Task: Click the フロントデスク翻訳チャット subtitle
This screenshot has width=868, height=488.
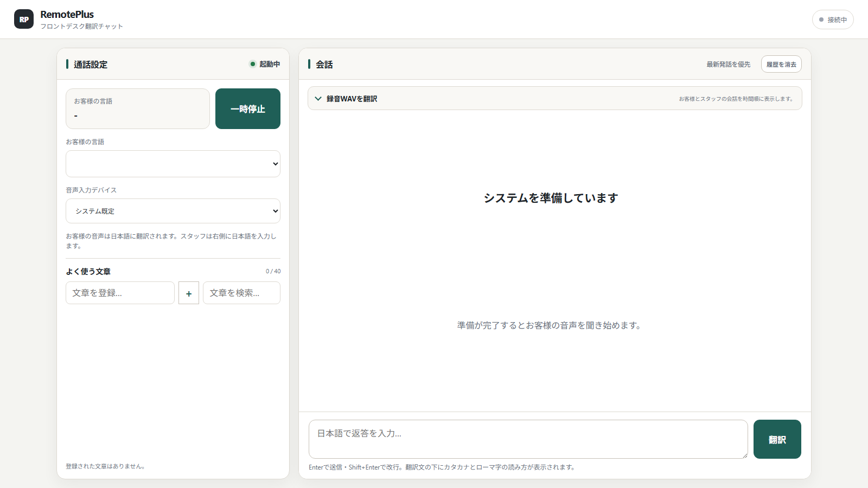Action: point(82,27)
